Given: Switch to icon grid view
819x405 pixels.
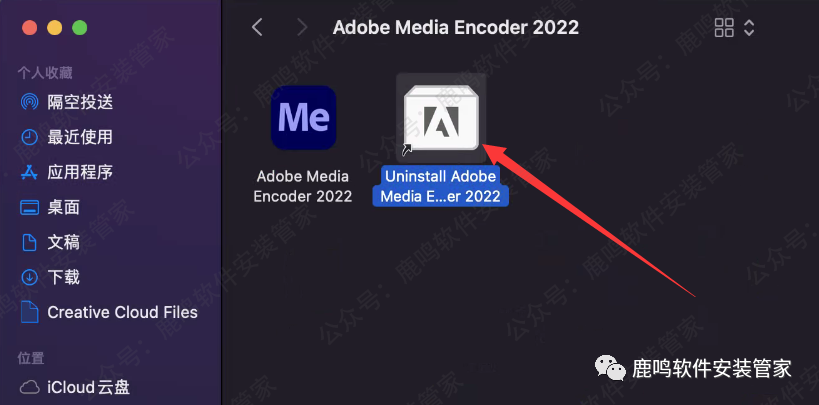Looking at the screenshot, I should click(x=724, y=28).
